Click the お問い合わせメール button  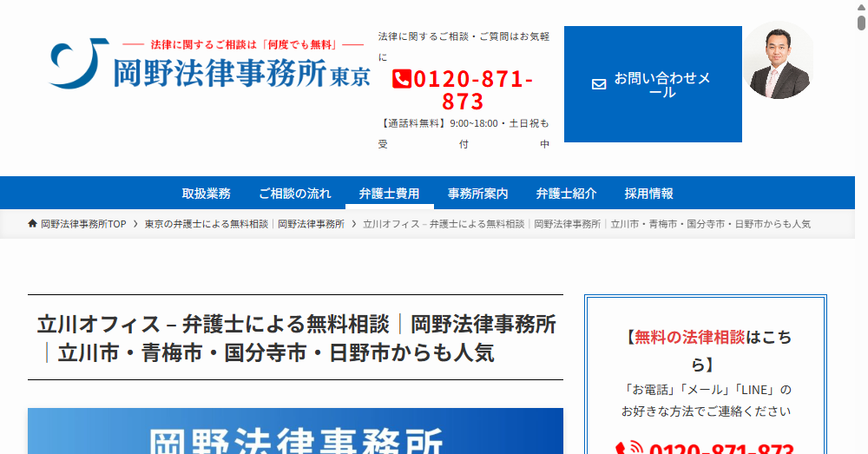[x=653, y=84]
